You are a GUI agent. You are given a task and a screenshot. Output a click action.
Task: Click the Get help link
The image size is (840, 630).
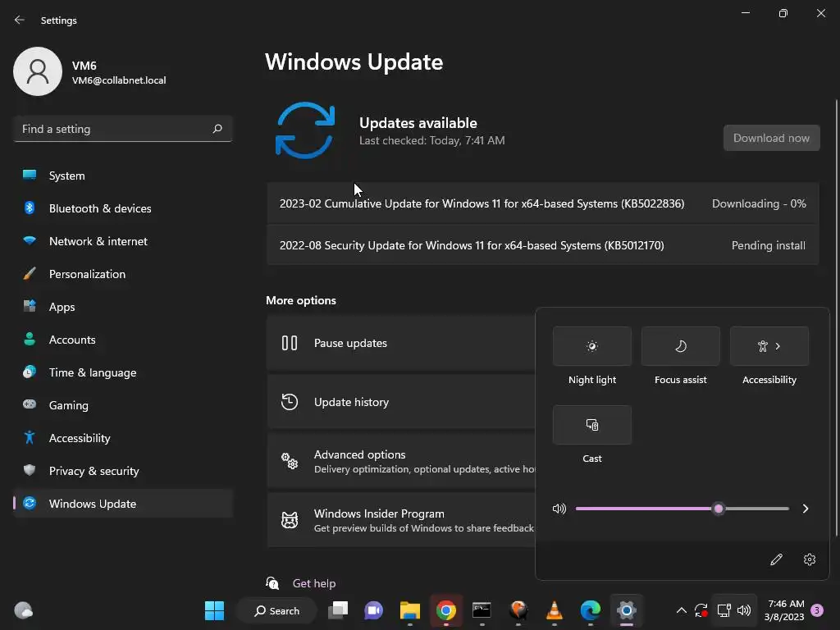point(314,583)
